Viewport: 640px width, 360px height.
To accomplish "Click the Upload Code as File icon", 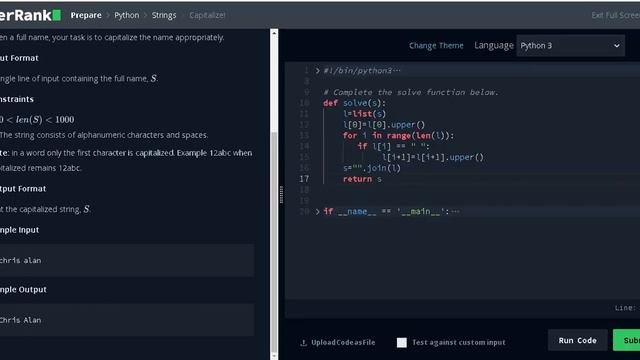I will (x=303, y=342).
